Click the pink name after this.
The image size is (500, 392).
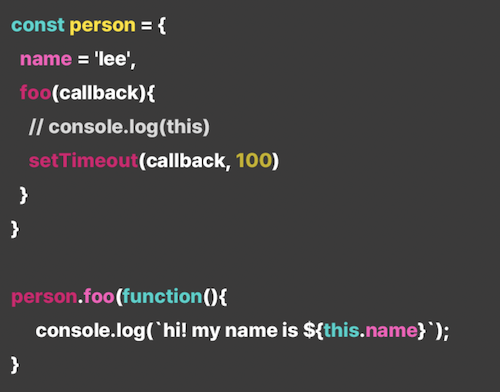[391, 331]
